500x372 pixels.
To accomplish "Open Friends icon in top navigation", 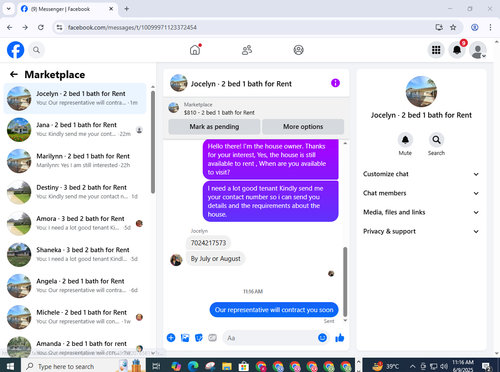I will point(247,50).
